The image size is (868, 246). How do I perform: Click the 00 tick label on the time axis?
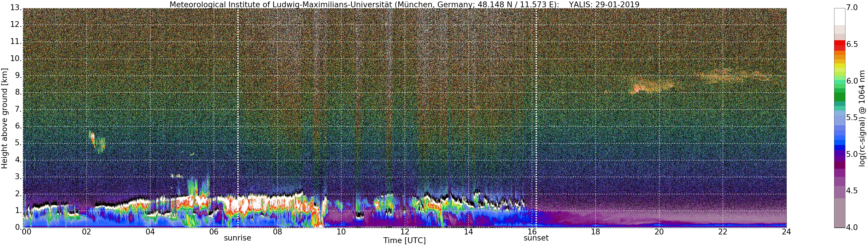(26, 232)
